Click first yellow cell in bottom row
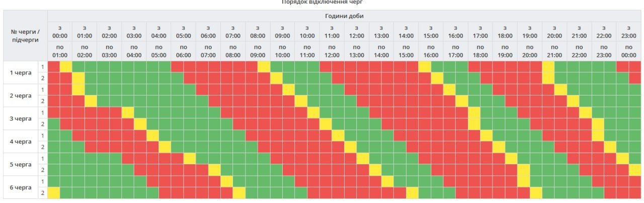 click(x=53, y=193)
